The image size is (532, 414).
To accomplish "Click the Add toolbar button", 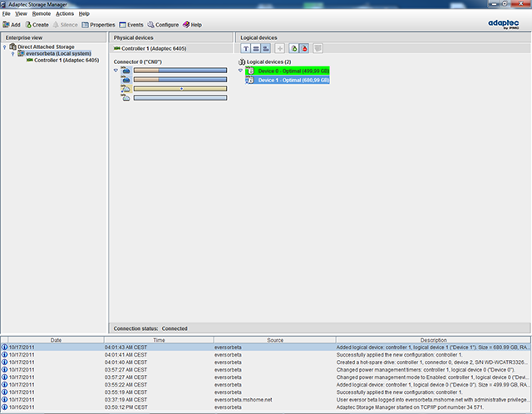I will coord(12,25).
